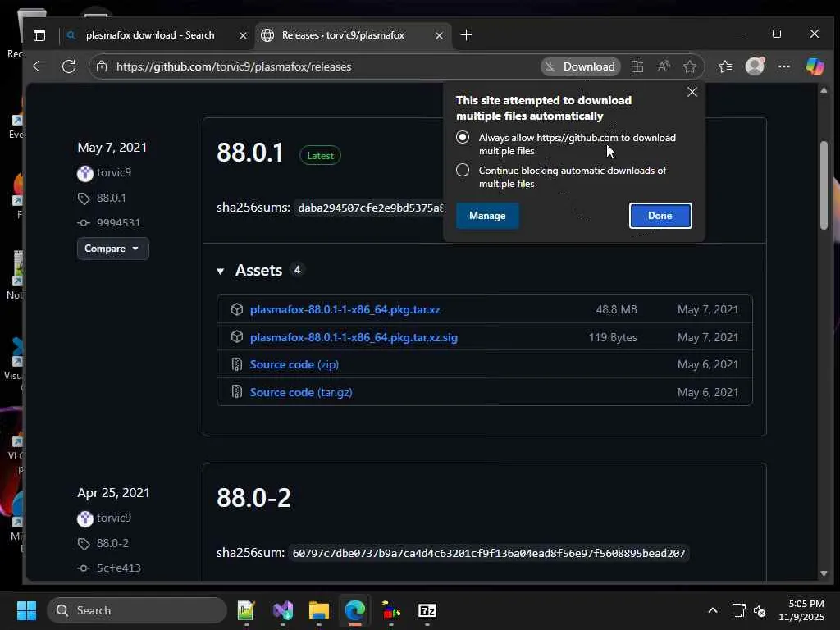Screen dimensions: 840x630
Task: Click the scrollbar up arrow
Action: 824,90
